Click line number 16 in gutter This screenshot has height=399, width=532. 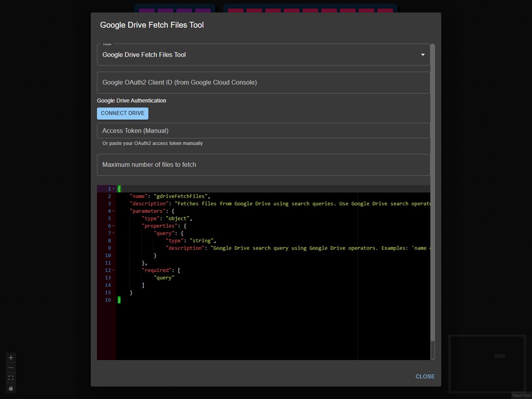[108, 300]
